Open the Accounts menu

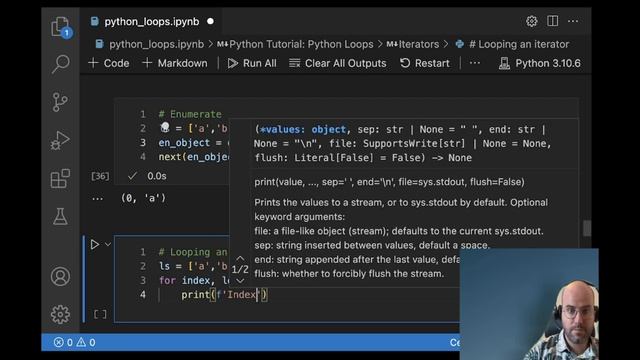pos(60,276)
